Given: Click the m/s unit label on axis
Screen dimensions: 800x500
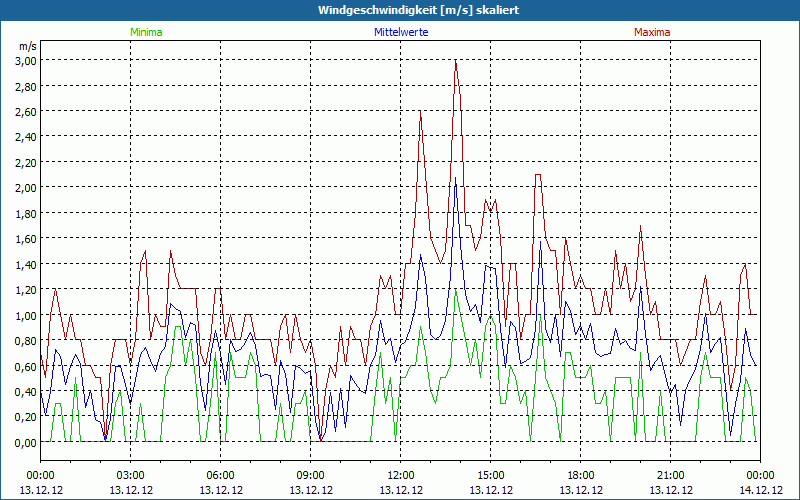Looking at the screenshot, I should [x=28, y=46].
